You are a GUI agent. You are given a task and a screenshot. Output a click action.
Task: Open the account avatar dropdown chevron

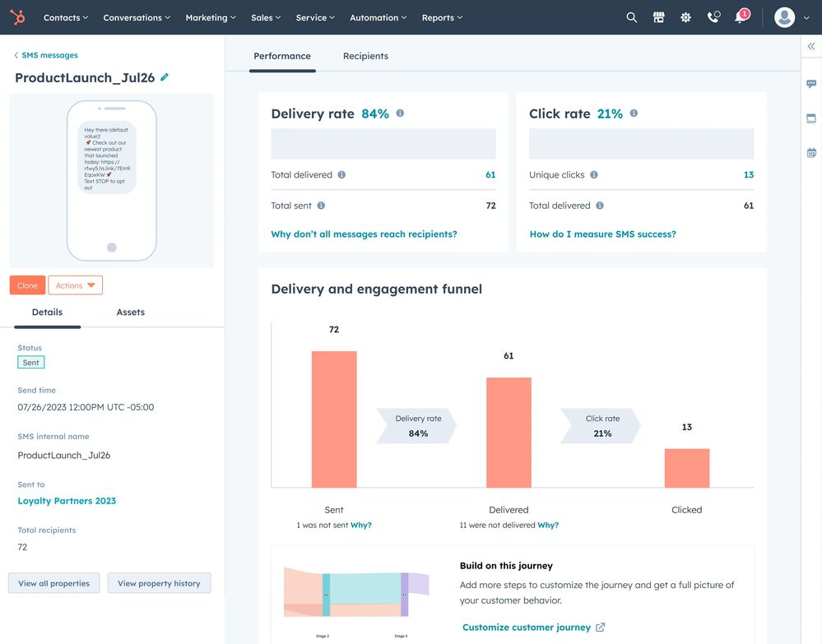(x=806, y=17)
